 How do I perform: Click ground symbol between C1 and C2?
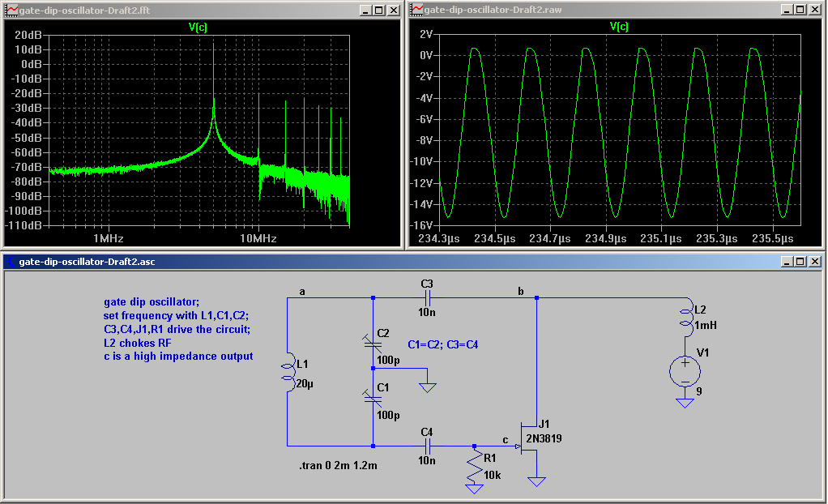pos(427,388)
